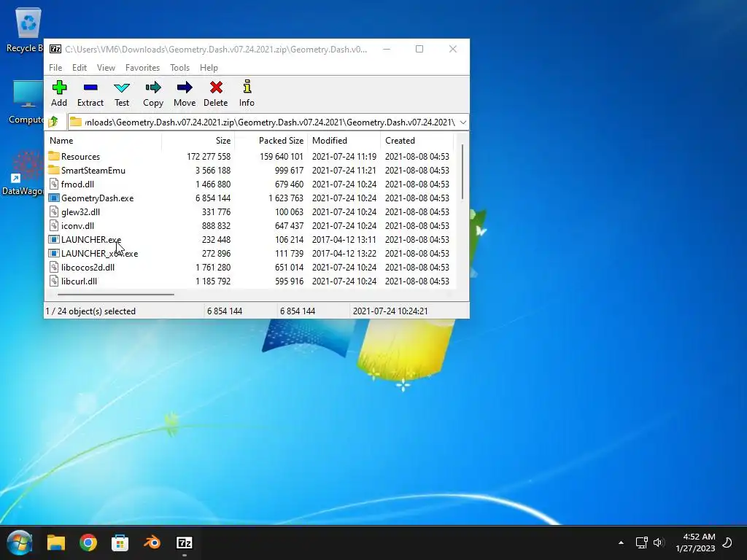Image resolution: width=747 pixels, height=560 pixels.
Task: Select the Computer desktop icon
Action: point(26,102)
